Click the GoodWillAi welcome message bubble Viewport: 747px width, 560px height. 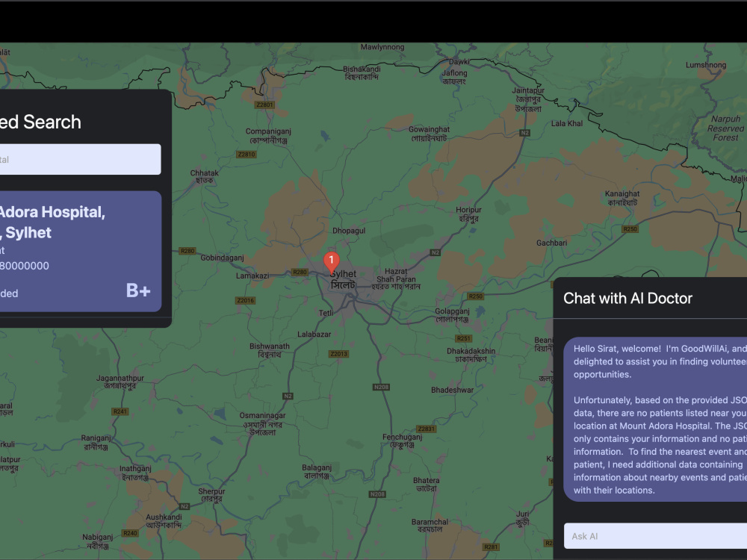click(x=656, y=420)
